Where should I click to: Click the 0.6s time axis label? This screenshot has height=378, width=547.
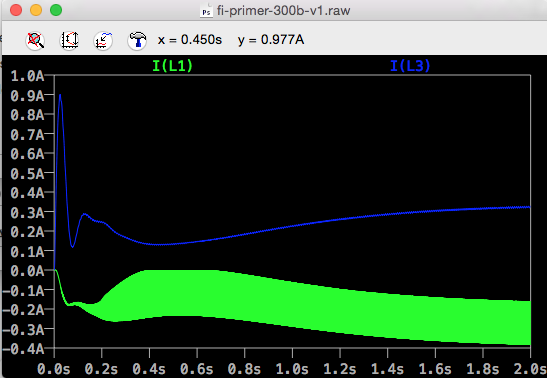197,369
